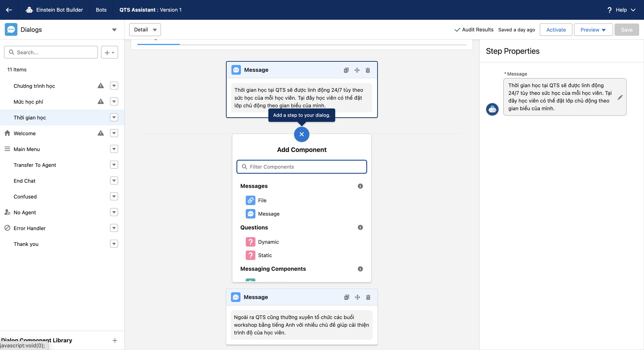Click warning icon beside Chương trình học

click(x=101, y=86)
